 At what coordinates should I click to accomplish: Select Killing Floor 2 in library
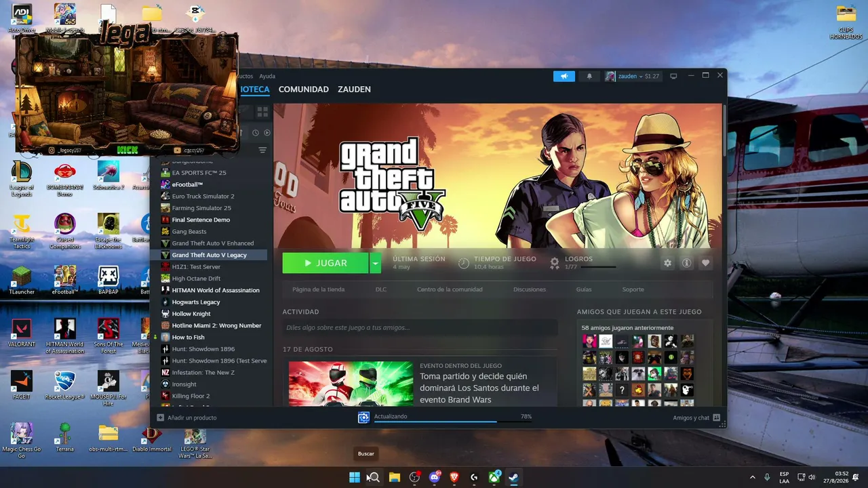pos(191,396)
